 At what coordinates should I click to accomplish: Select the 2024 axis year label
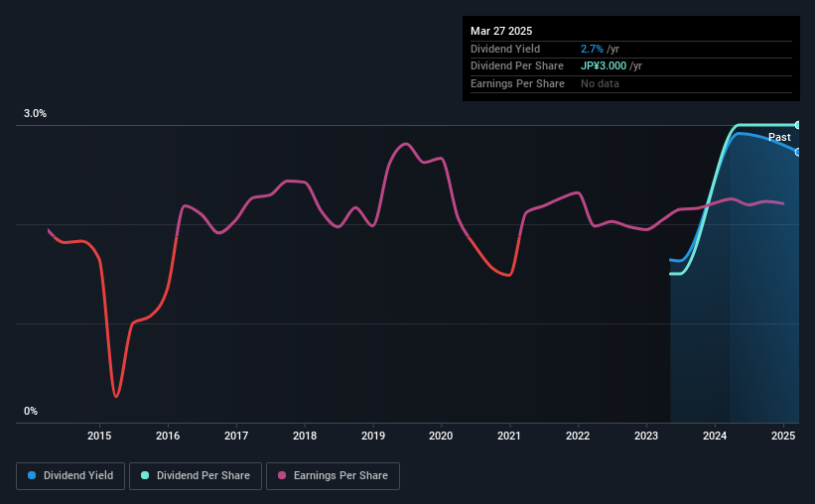(x=715, y=436)
